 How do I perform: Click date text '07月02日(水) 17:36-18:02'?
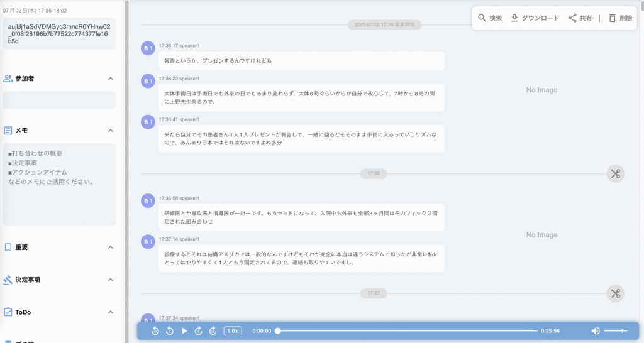(x=35, y=11)
